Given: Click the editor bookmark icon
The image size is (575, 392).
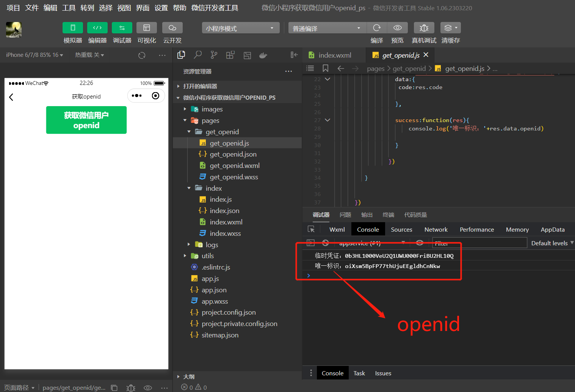Looking at the screenshot, I should coord(325,68).
